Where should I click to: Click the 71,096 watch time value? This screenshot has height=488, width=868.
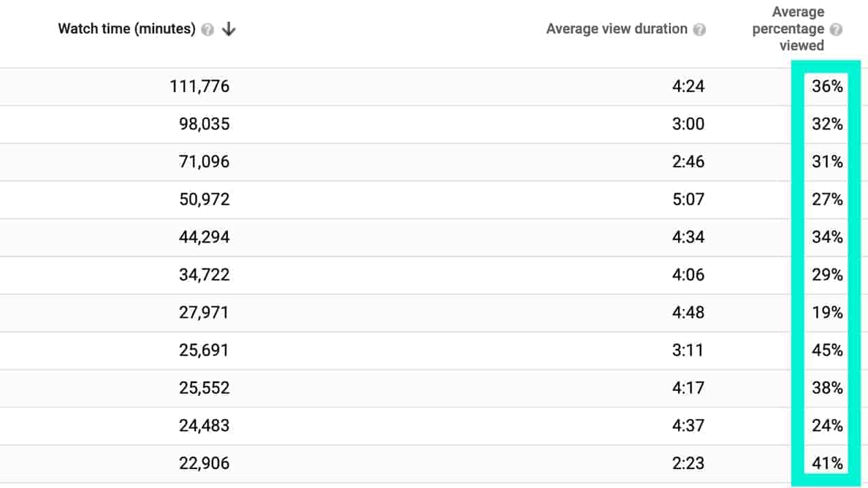click(x=205, y=162)
